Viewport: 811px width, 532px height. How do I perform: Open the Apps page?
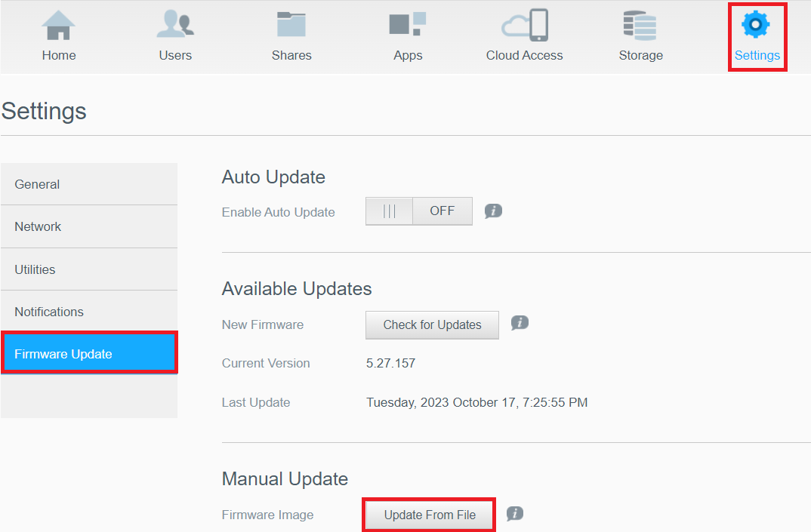tap(408, 25)
